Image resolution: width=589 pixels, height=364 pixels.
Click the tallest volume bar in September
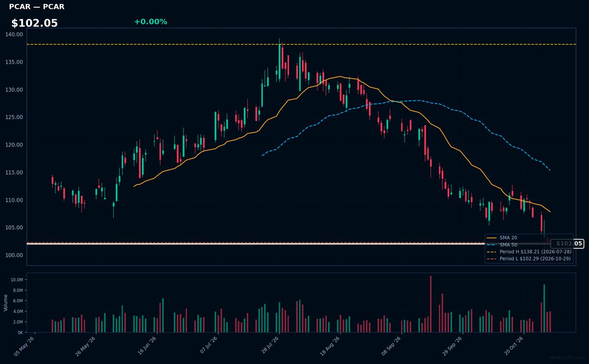click(x=430, y=304)
